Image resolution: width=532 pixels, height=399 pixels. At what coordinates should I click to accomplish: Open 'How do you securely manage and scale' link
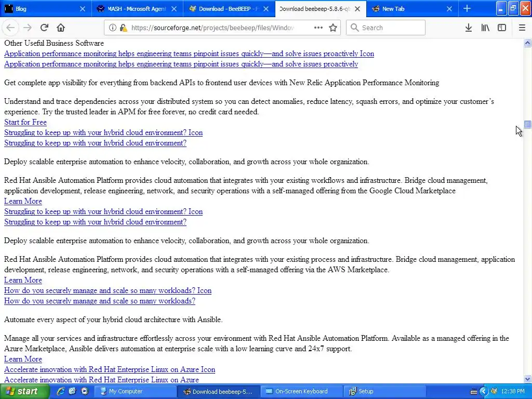pyautogui.click(x=100, y=301)
